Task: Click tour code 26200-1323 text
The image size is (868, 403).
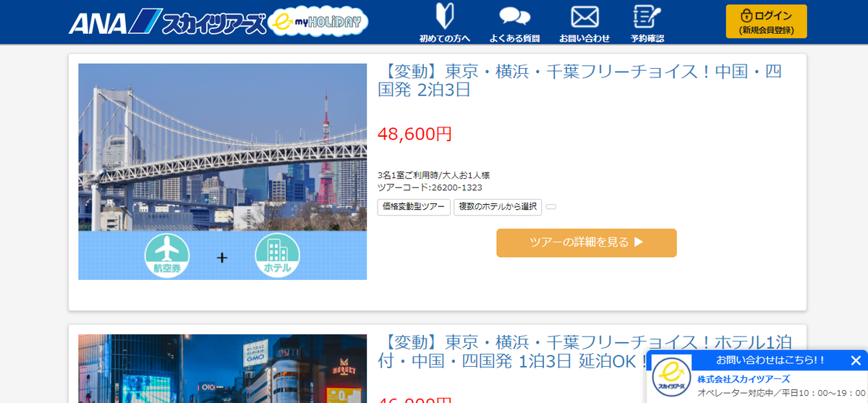Action: pyautogui.click(x=430, y=187)
